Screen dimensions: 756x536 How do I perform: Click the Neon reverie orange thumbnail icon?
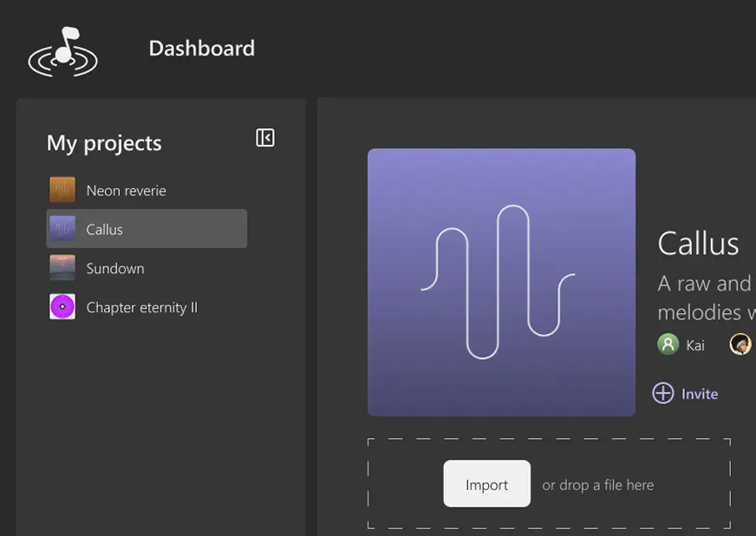62,190
